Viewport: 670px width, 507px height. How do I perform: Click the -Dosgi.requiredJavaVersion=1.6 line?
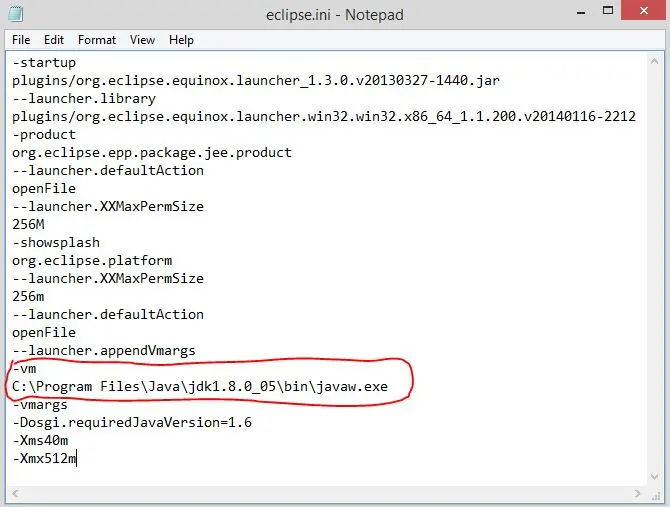[x=132, y=422]
